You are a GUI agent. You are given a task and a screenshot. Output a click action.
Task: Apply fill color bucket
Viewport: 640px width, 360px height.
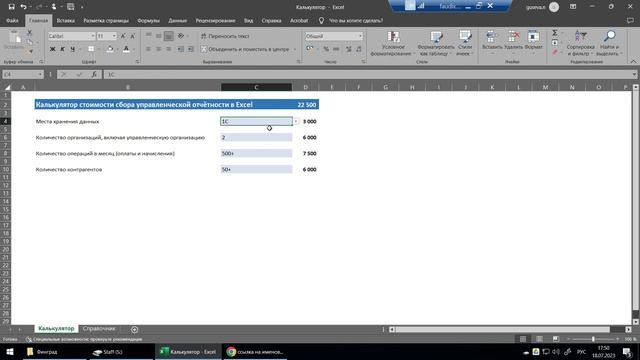110,49
